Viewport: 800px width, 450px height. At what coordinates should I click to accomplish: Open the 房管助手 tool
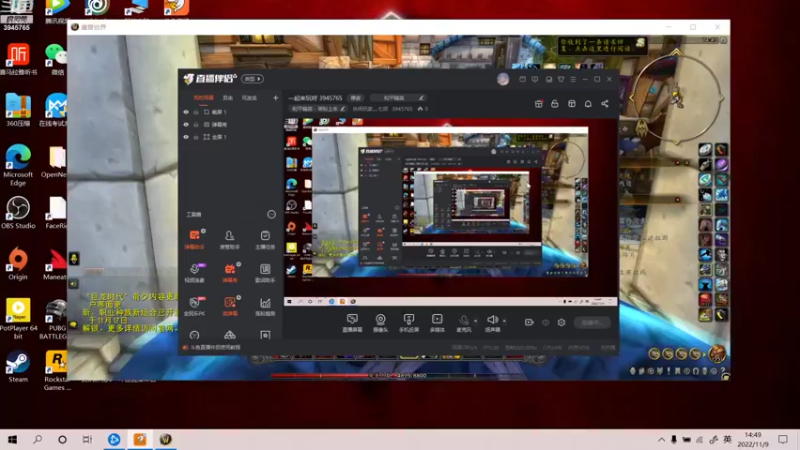pos(230,239)
